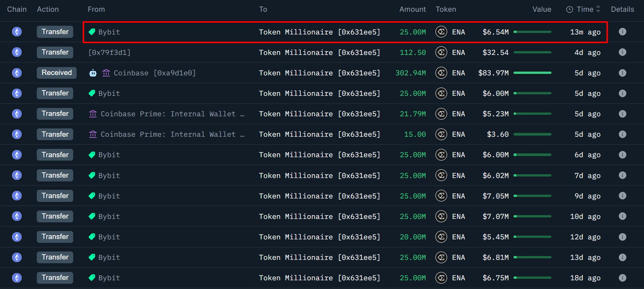Click the Amount column header

pos(412,9)
